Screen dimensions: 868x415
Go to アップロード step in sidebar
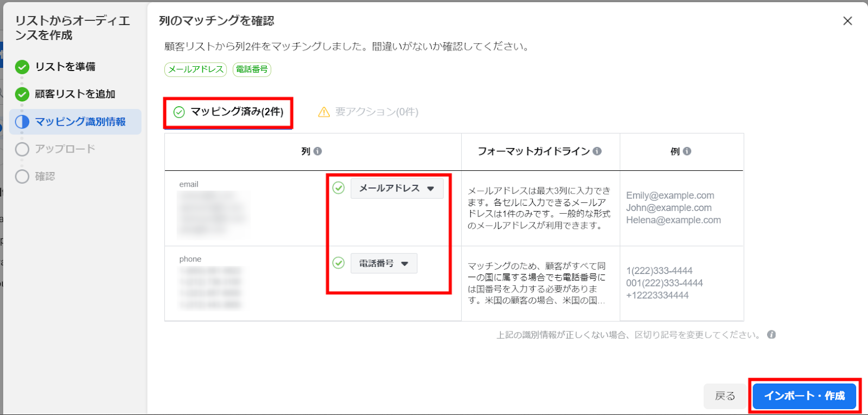[x=65, y=149]
